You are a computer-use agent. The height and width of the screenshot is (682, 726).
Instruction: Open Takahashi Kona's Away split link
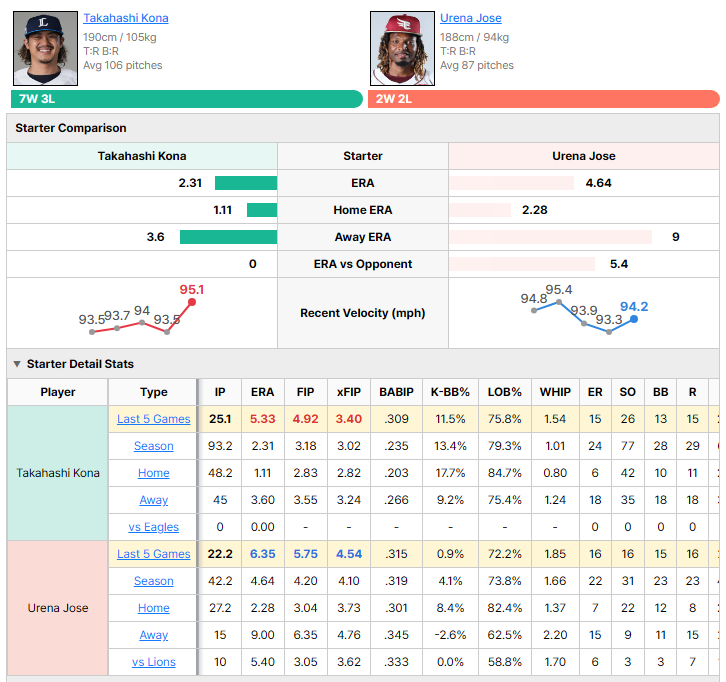(154, 500)
